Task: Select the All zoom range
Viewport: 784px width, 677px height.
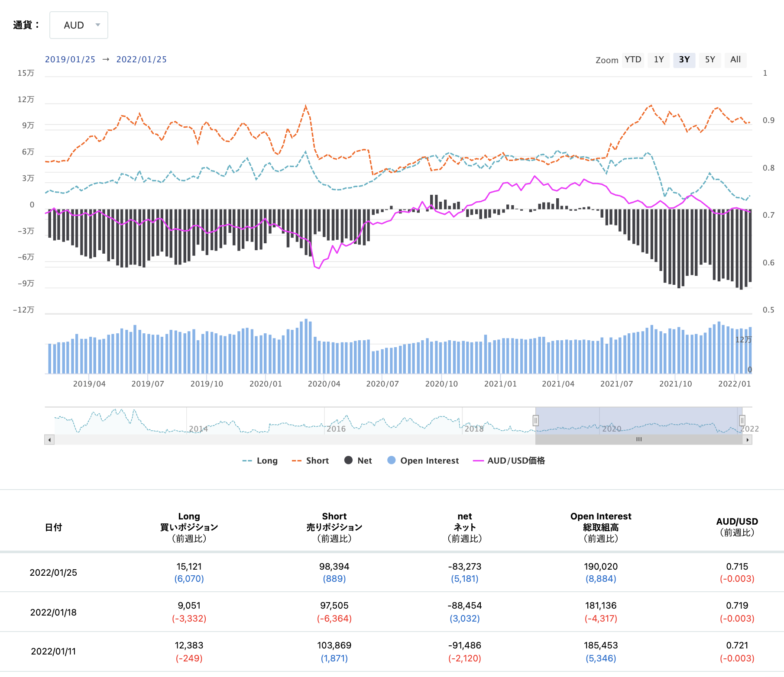Action: pos(735,60)
